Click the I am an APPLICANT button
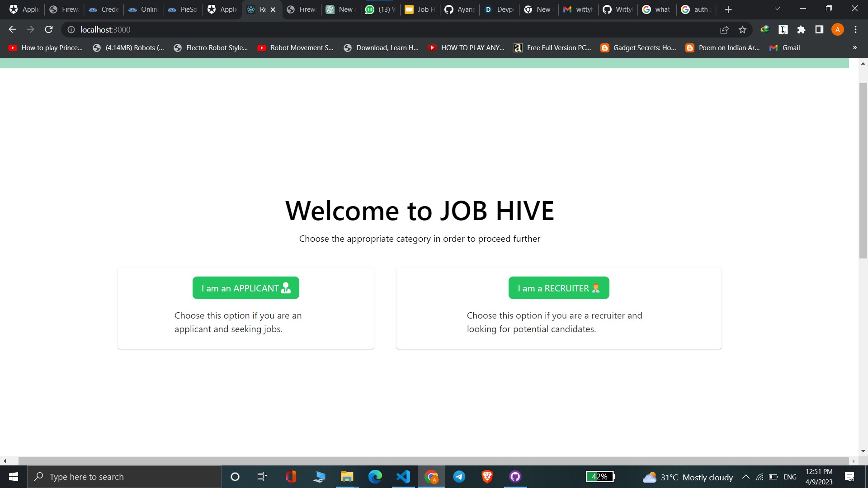This screenshot has height=488, width=868. tap(245, 288)
